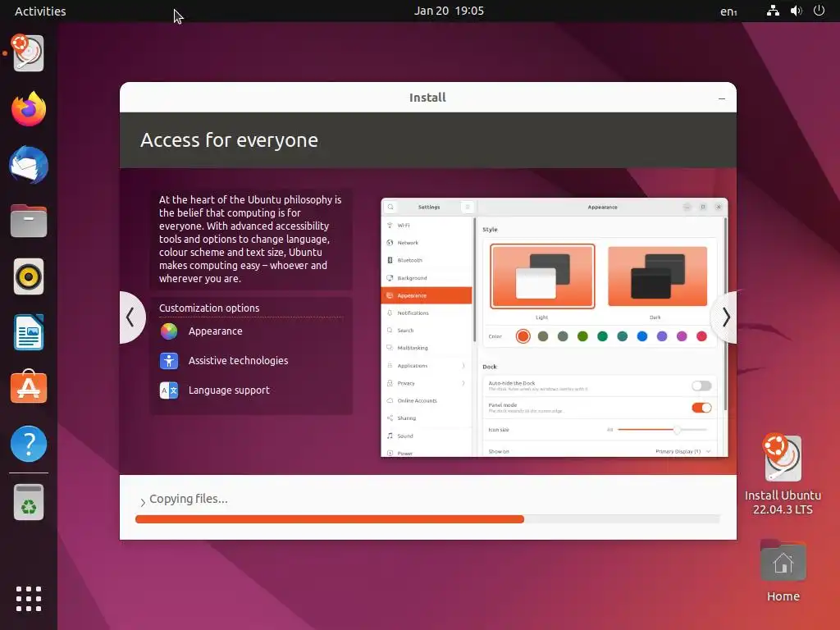The width and height of the screenshot is (840, 630).
Task: Select Bluetooth in Settings preview sidebar
Action: pos(427,260)
